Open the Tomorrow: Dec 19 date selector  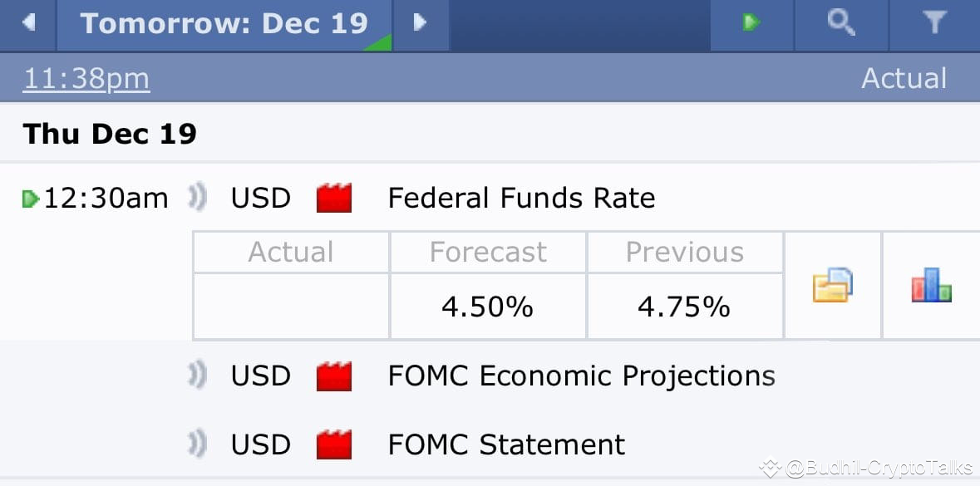(224, 23)
